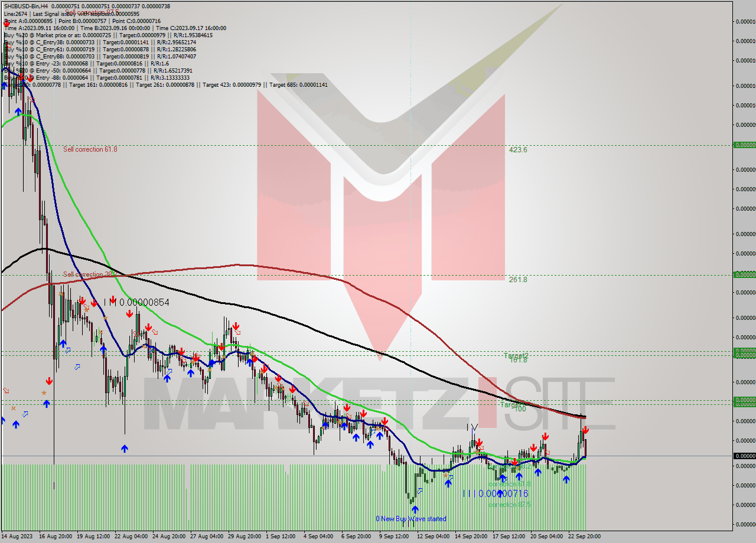Screen dimensions: 756x543
Task: Click the I I I 0.00000716 wave label
Action: pos(496,493)
